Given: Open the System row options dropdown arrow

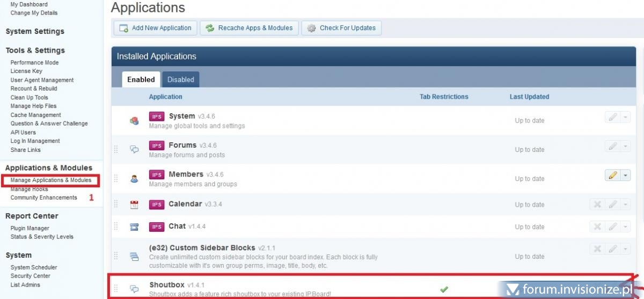Looking at the screenshot, I should 625,118.
